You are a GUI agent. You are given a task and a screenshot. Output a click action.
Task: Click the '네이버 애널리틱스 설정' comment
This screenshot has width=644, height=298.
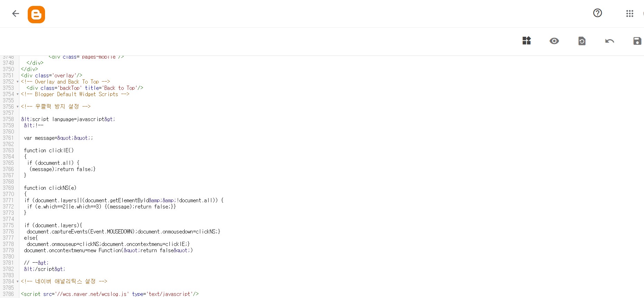(x=64, y=281)
